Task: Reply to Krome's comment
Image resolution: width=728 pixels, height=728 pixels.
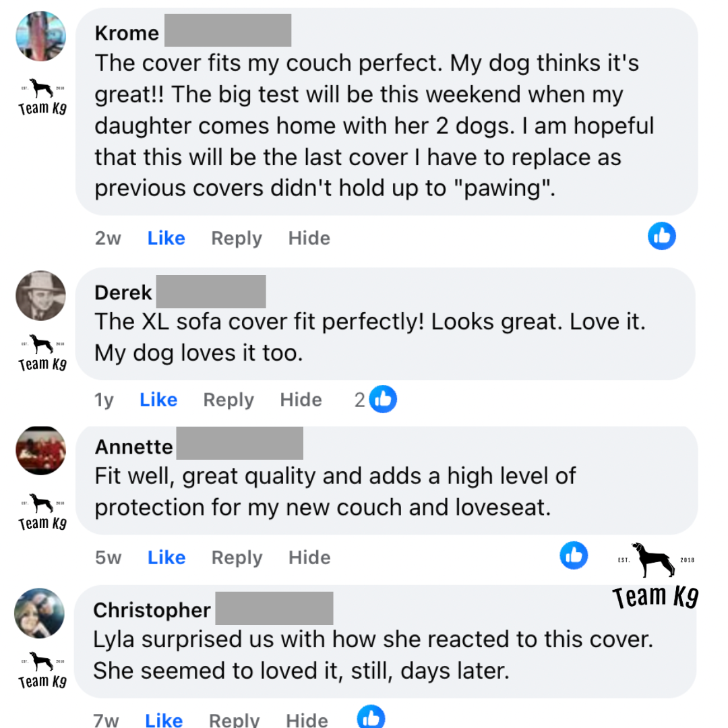Action: [236, 238]
